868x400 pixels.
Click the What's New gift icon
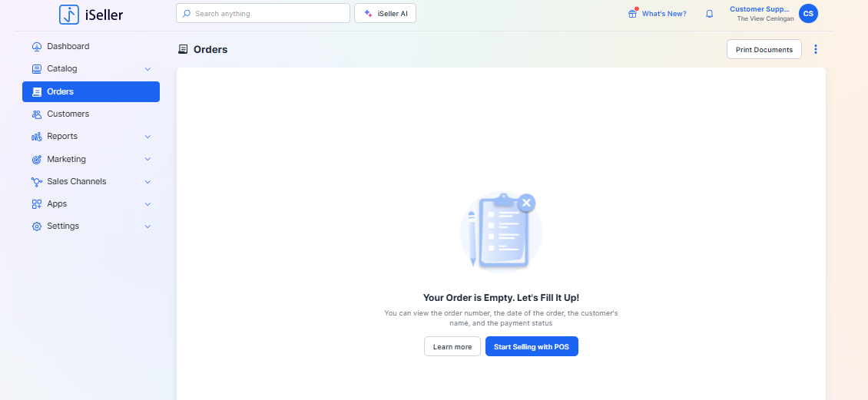click(x=632, y=14)
